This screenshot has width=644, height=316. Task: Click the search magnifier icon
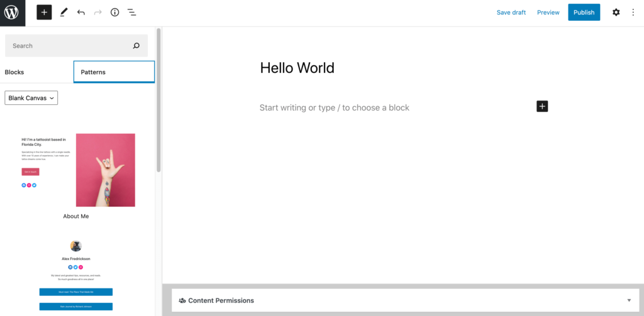pos(136,46)
